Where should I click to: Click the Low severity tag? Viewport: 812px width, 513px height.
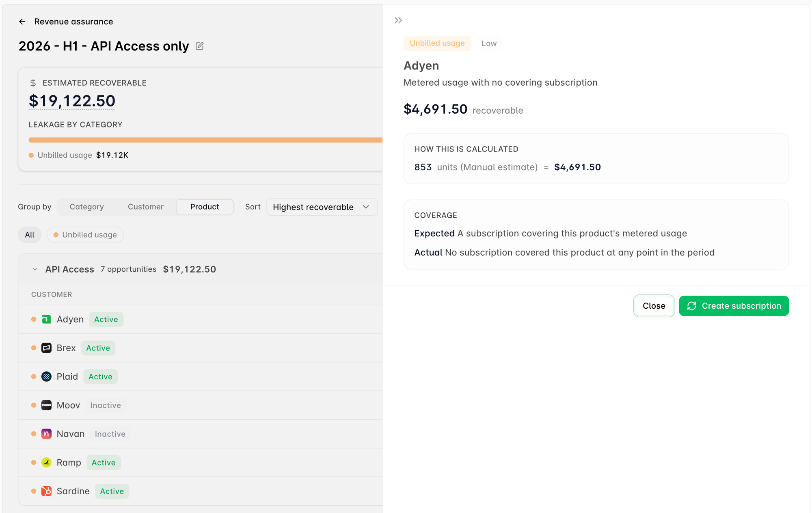click(x=489, y=43)
